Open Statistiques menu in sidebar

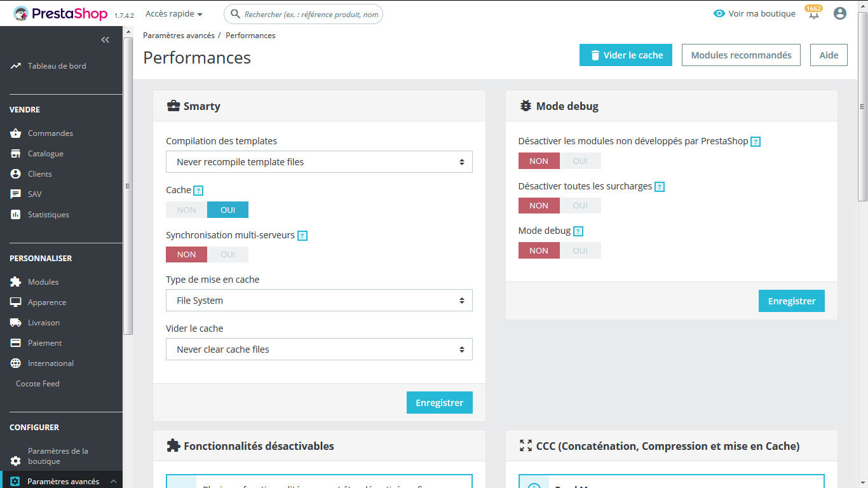pos(48,215)
